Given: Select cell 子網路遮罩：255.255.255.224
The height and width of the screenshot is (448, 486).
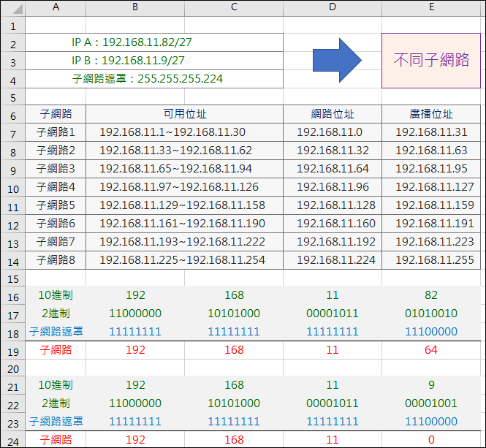Looking at the screenshot, I should point(154,79).
